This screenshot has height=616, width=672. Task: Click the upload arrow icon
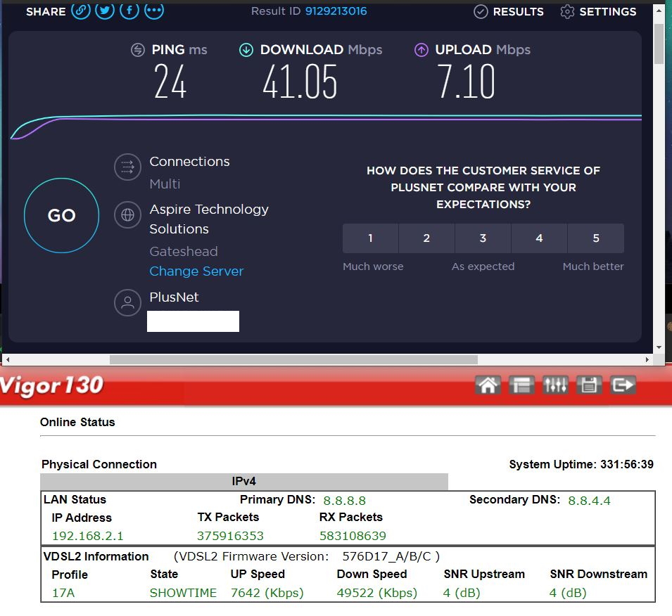[x=421, y=50]
